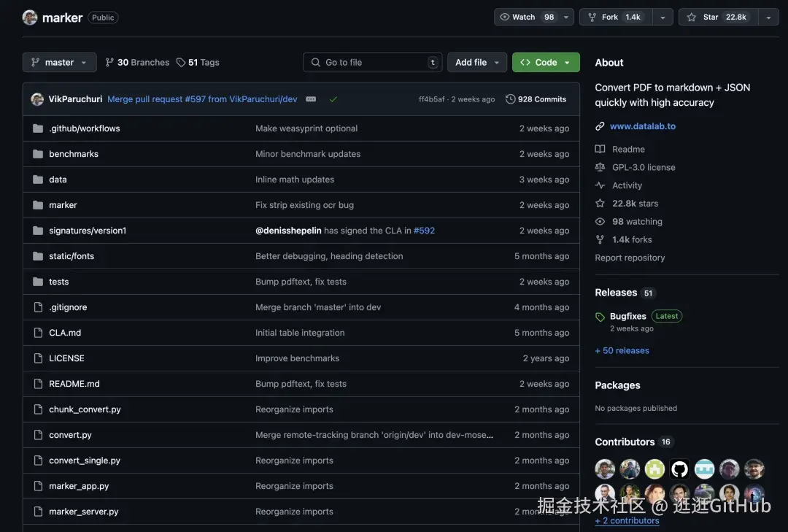Click the Activity pulse icon
Screen dimensions: 788x532
tap(600, 185)
